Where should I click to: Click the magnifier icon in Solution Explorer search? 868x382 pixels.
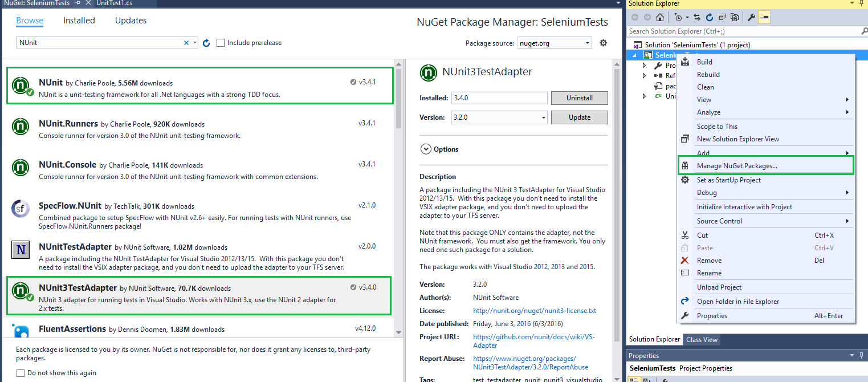[x=863, y=31]
